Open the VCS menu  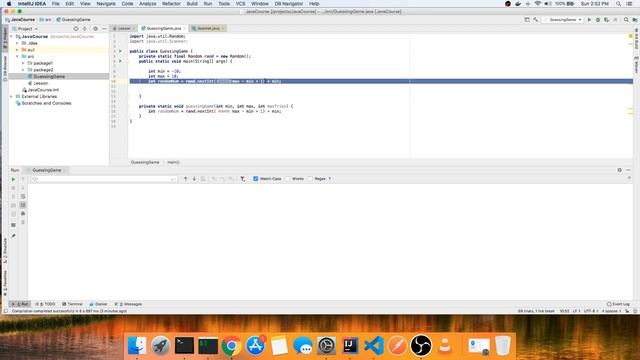(x=241, y=4)
